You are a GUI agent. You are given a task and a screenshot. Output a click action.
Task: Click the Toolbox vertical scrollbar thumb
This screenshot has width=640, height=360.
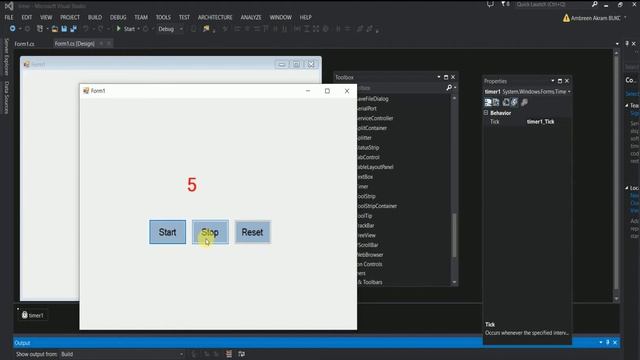(x=454, y=235)
